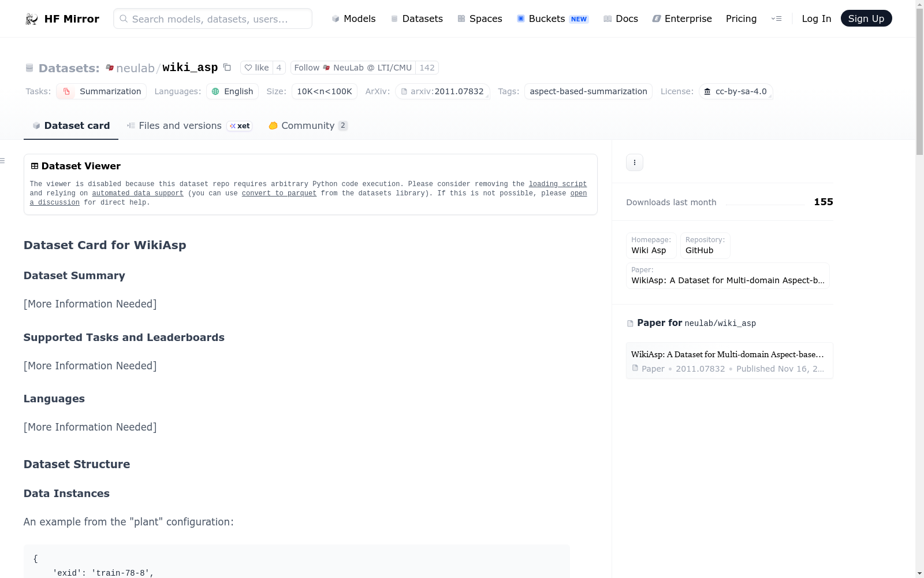Click the Datasets: breadcrumb label

(69, 68)
